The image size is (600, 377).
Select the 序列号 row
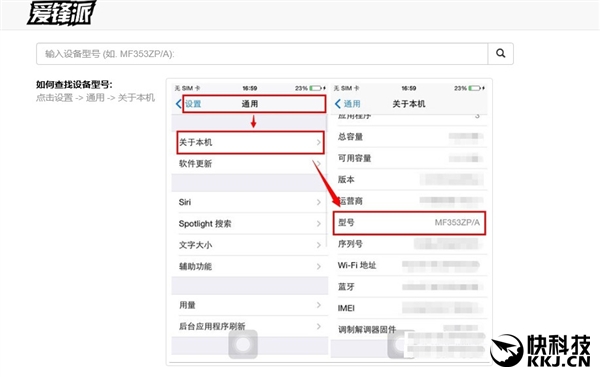(410, 244)
